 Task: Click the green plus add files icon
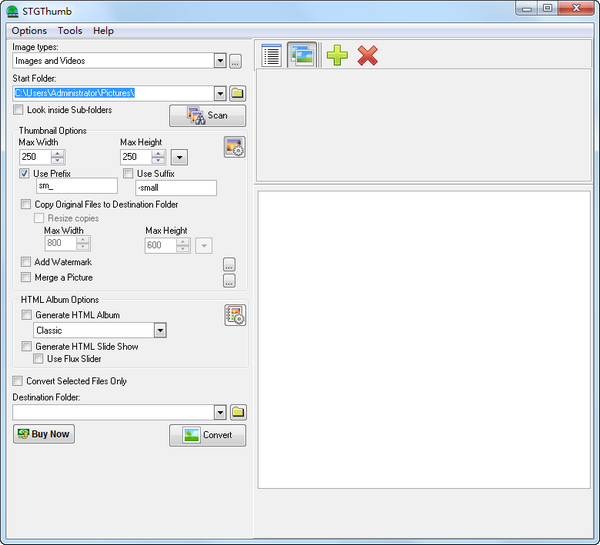pos(337,55)
